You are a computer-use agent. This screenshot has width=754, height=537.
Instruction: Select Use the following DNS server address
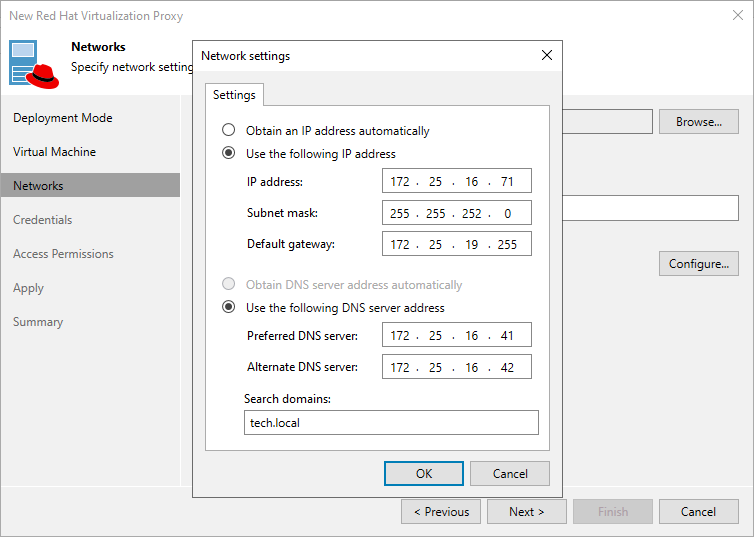229,308
